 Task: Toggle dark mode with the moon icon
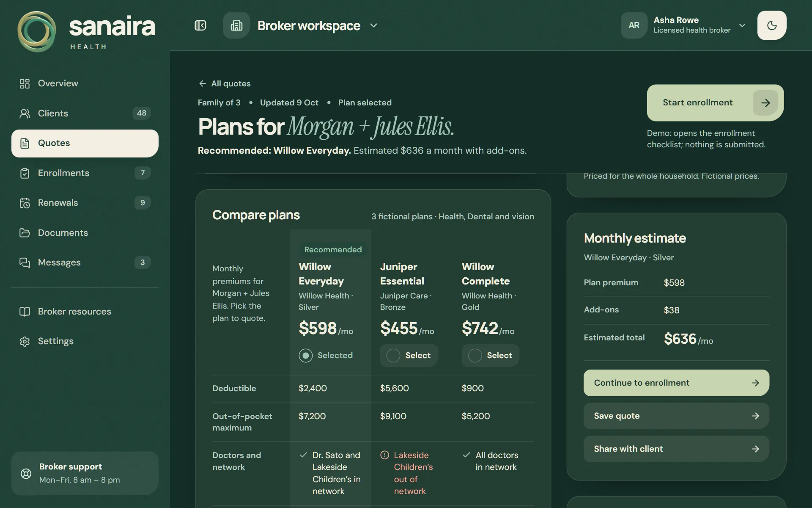click(772, 25)
